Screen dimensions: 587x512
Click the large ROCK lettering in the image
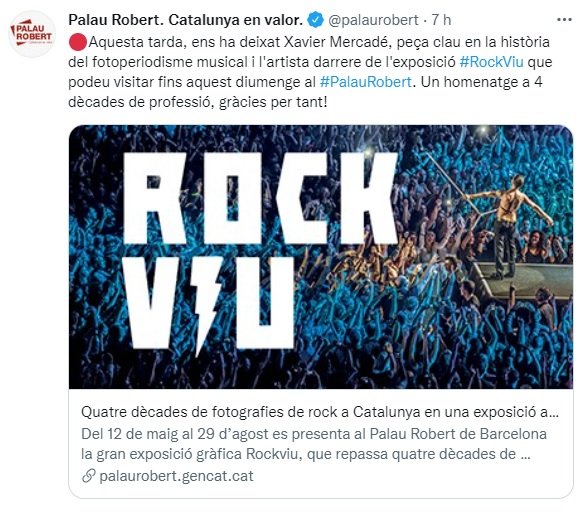point(261,198)
